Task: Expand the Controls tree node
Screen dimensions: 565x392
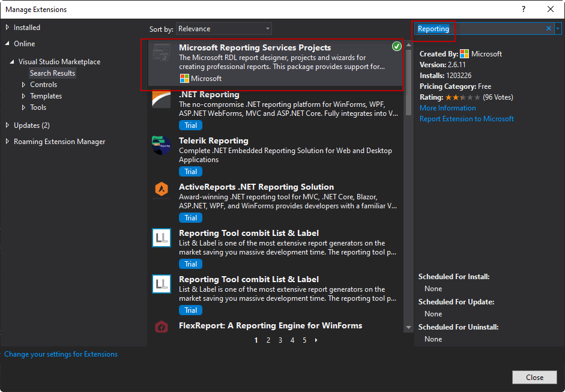Action: click(x=24, y=85)
